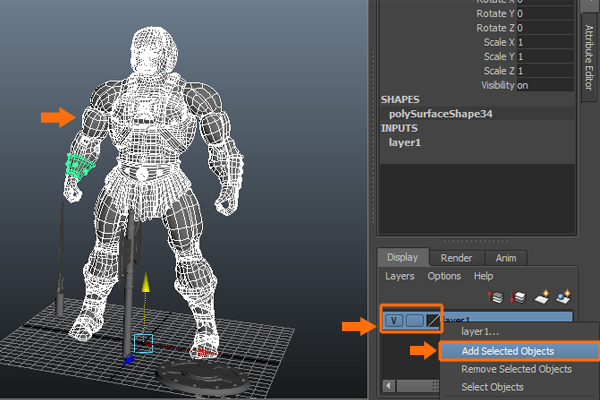Screen dimensions: 600x400
Task: Click the cyan center manipulator square
Action: click(143, 343)
